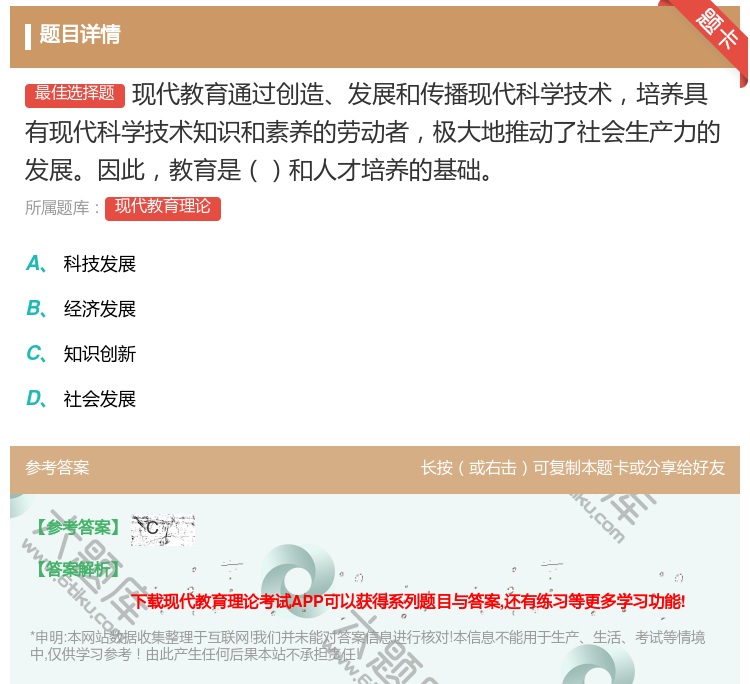Open the 现代教育理论 question bank tag
The width and height of the screenshot is (750, 684).
[x=163, y=208]
